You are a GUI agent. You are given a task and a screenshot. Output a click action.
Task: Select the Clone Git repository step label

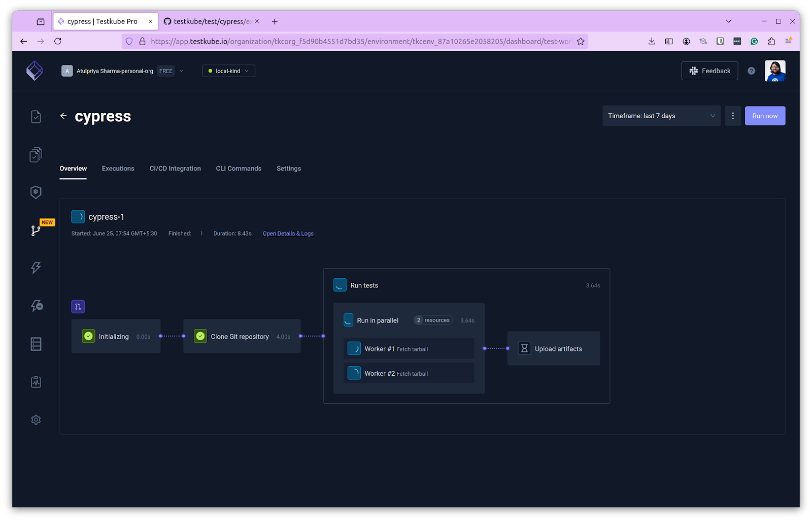(x=240, y=337)
